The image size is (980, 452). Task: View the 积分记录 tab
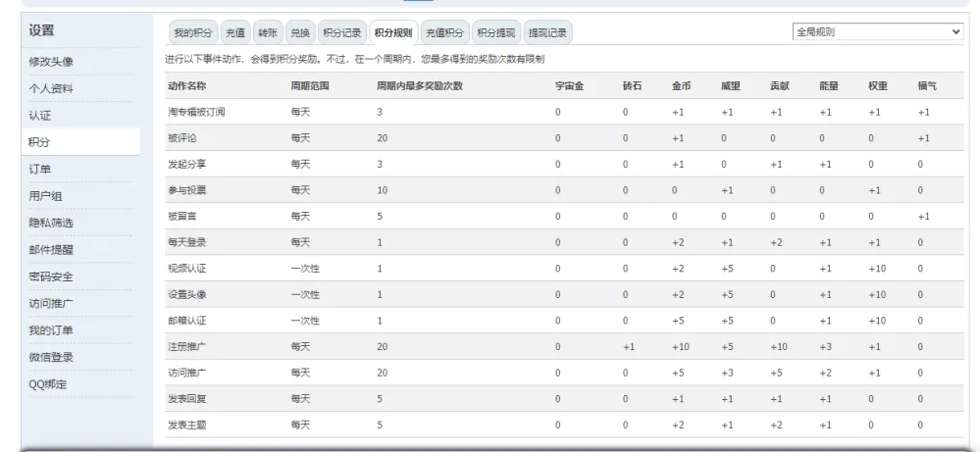tap(342, 33)
